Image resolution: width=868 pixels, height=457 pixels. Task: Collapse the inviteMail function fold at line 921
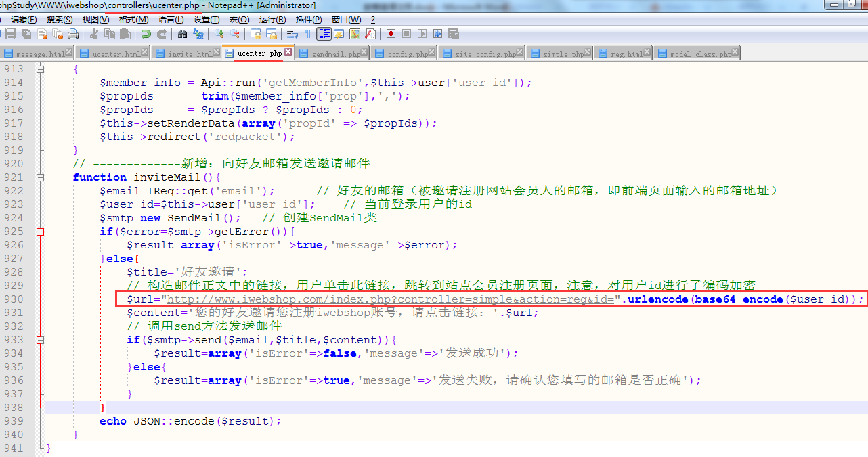pos(41,177)
